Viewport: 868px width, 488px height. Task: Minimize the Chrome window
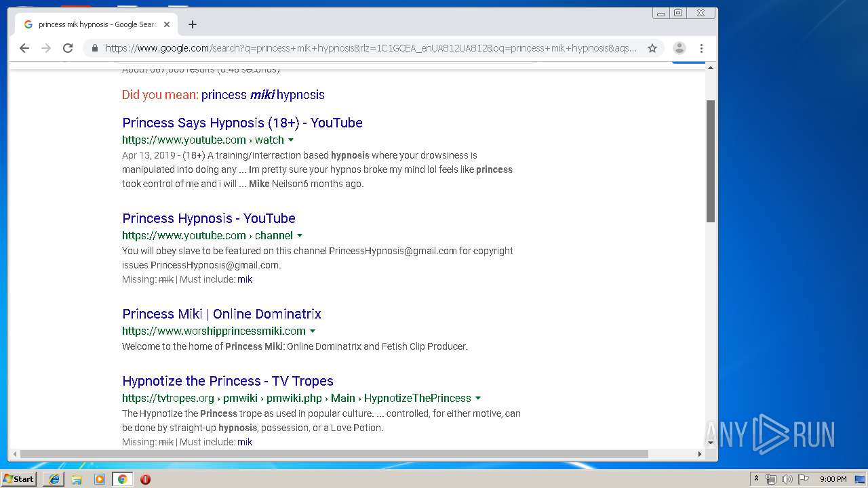click(x=661, y=13)
